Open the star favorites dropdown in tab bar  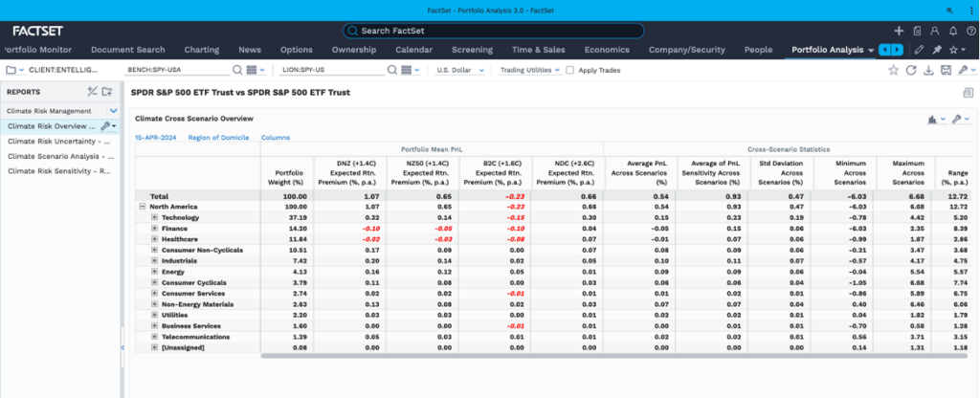(x=957, y=50)
